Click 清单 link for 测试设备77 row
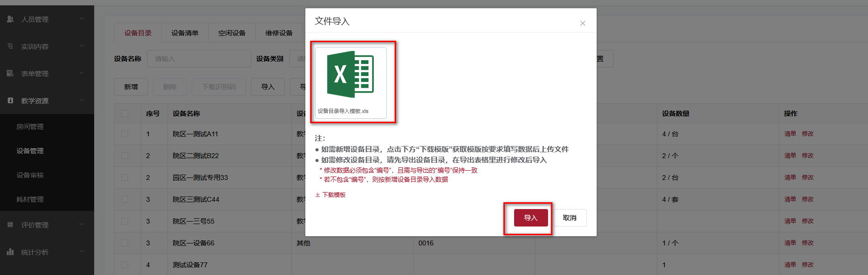 (790, 265)
